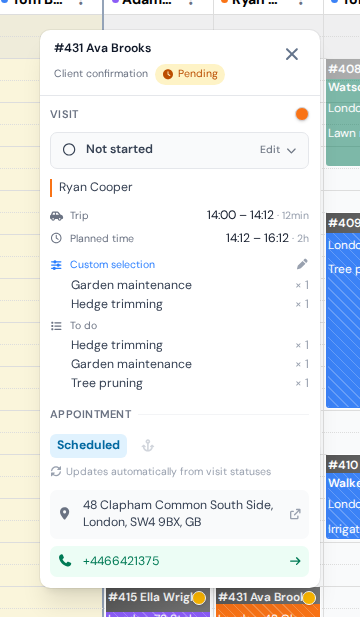
Task: Click the Custom selection sliders icon
Action: point(56,265)
